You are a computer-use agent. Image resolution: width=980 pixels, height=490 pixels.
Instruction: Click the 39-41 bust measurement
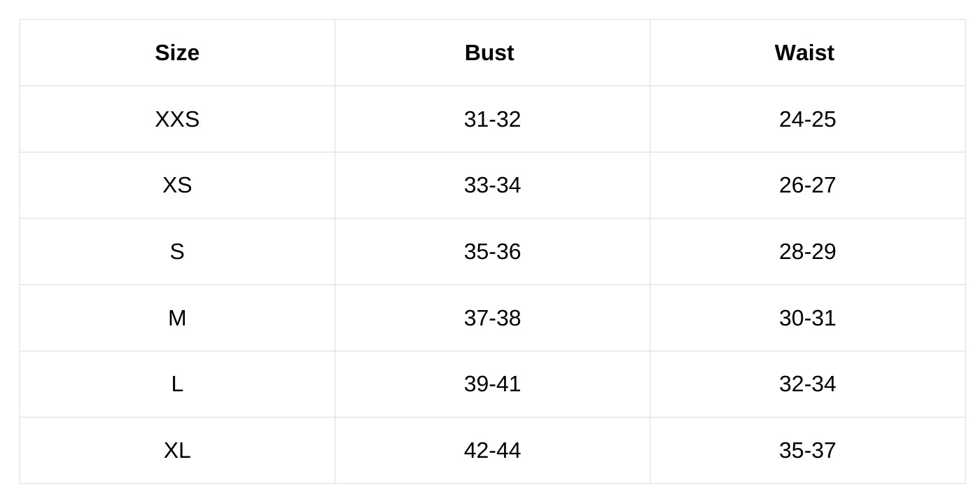(x=492, y=384)
